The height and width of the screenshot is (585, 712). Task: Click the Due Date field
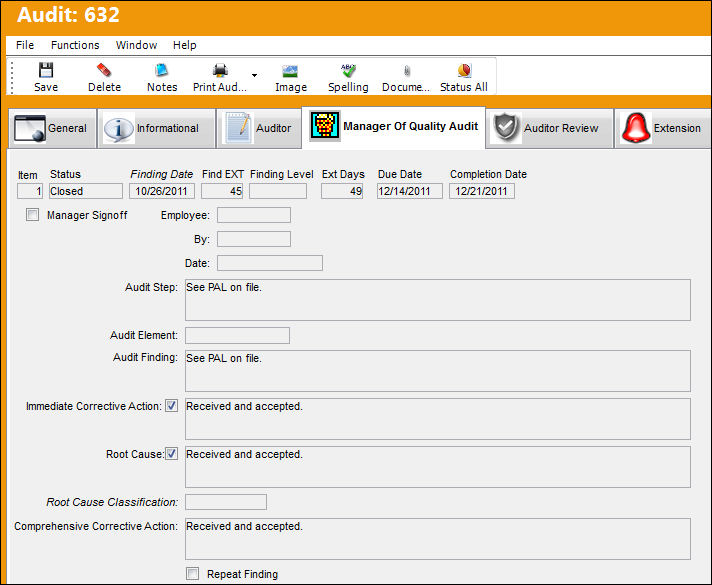410,191
